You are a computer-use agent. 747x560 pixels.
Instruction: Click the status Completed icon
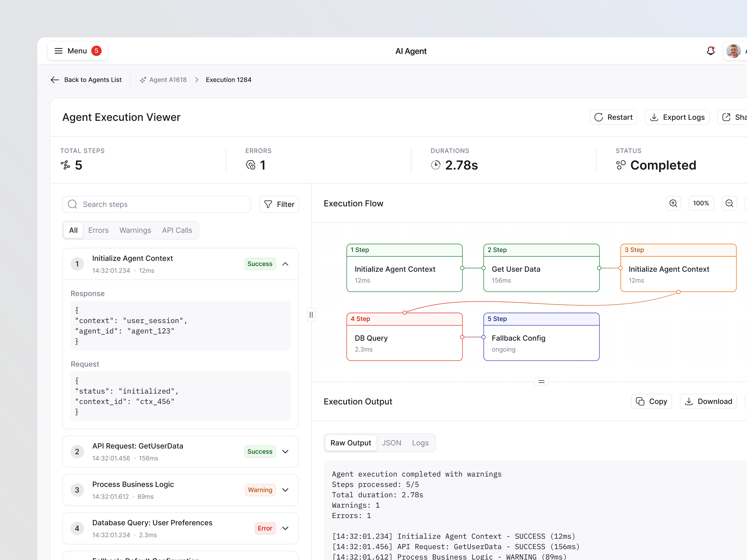[x=621, y=165]
